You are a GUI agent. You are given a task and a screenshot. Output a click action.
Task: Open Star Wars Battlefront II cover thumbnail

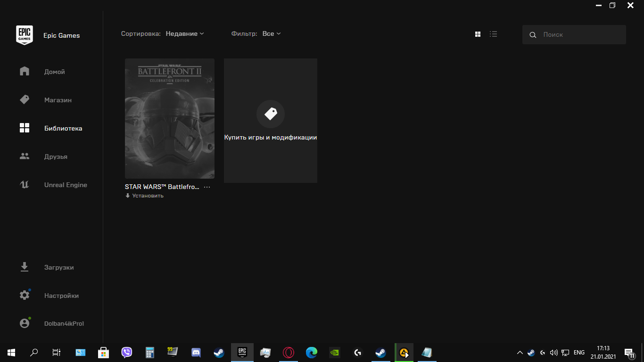[170, 118]
